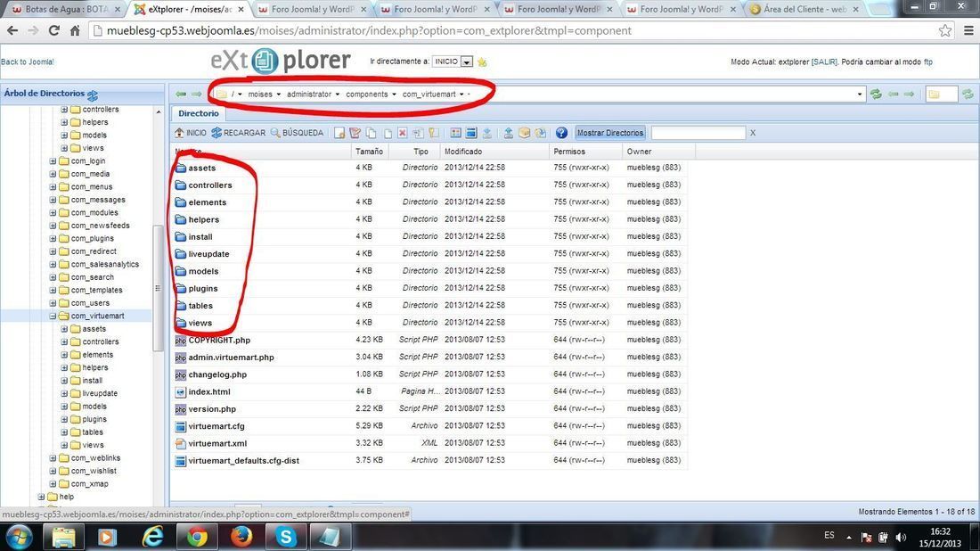Screen dimensions: 980x551
Task: Click the create archive box icon
Action: (x=525, y=133)
